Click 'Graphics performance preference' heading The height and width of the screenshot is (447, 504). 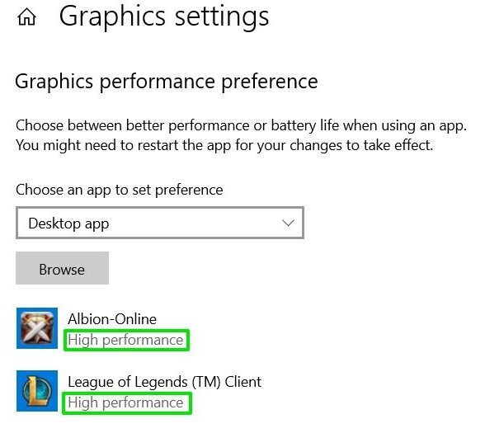click(167, 82)
